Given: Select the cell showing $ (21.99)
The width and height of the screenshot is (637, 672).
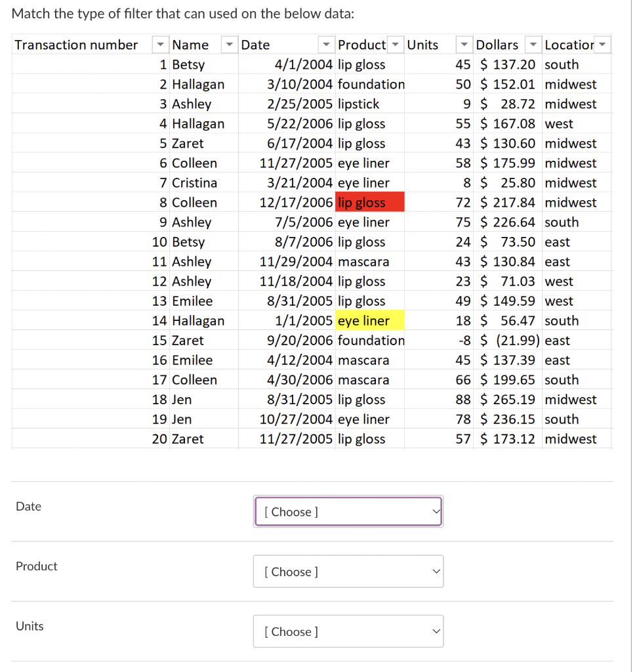Looking at the screenshot, I should (508, 340).
